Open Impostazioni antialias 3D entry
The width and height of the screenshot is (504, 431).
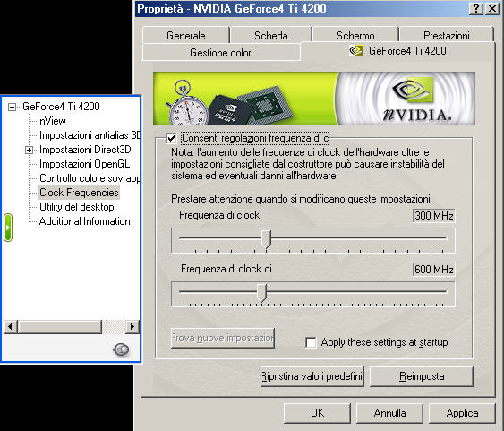coord(90,135)
